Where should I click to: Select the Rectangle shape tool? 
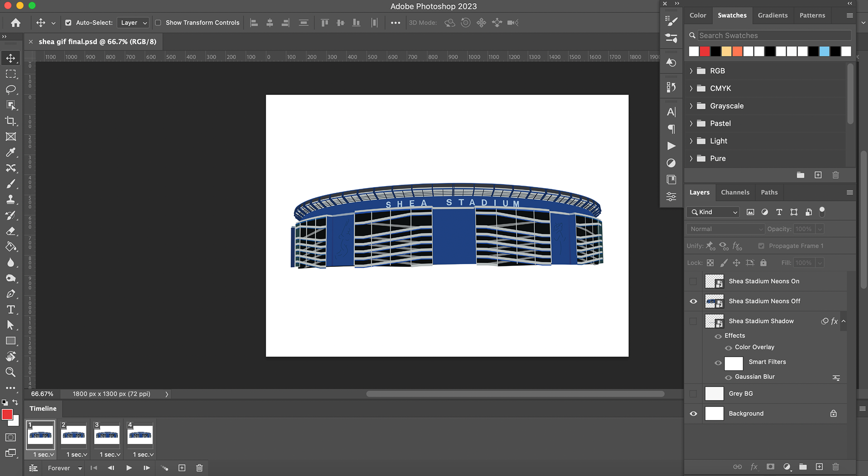coord(11,341)
